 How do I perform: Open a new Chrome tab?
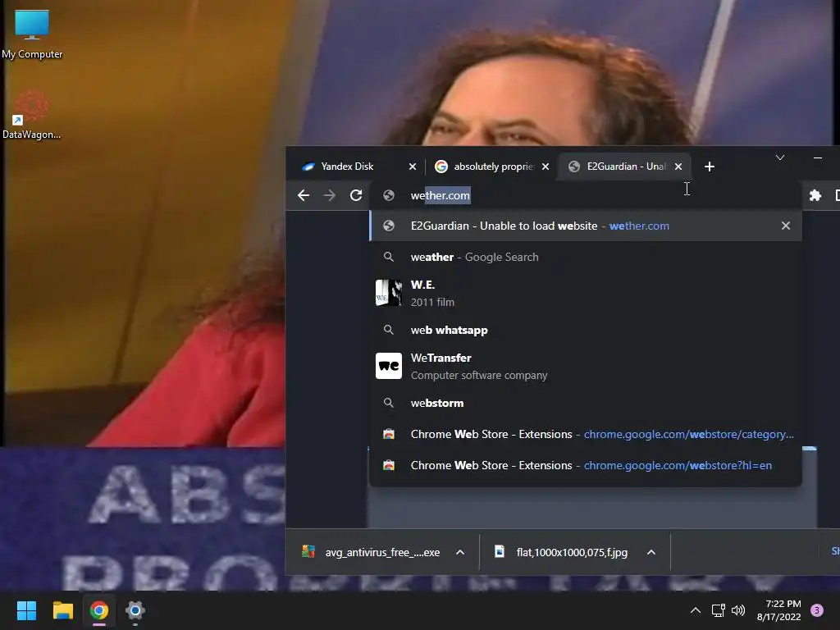[710, 167]
